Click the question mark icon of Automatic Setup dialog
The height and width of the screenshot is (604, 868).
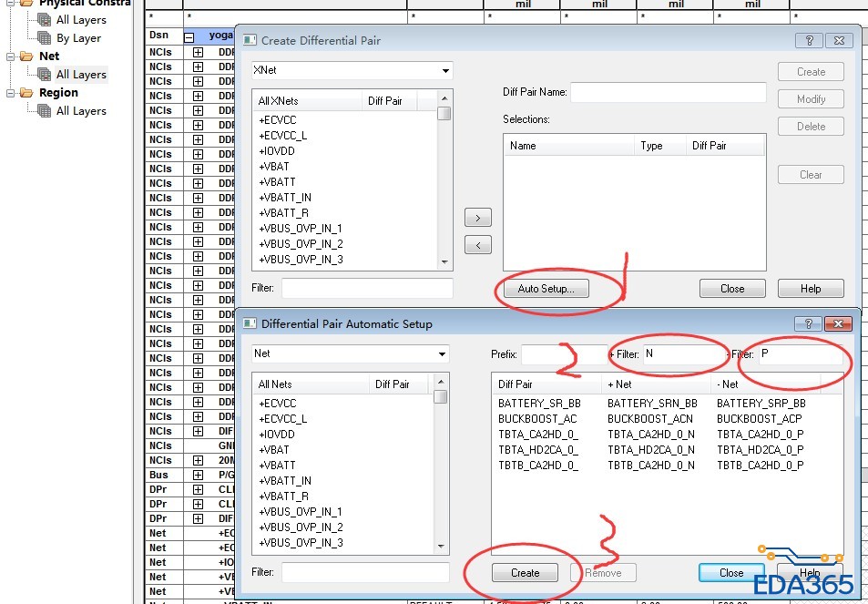coord(808,324)
